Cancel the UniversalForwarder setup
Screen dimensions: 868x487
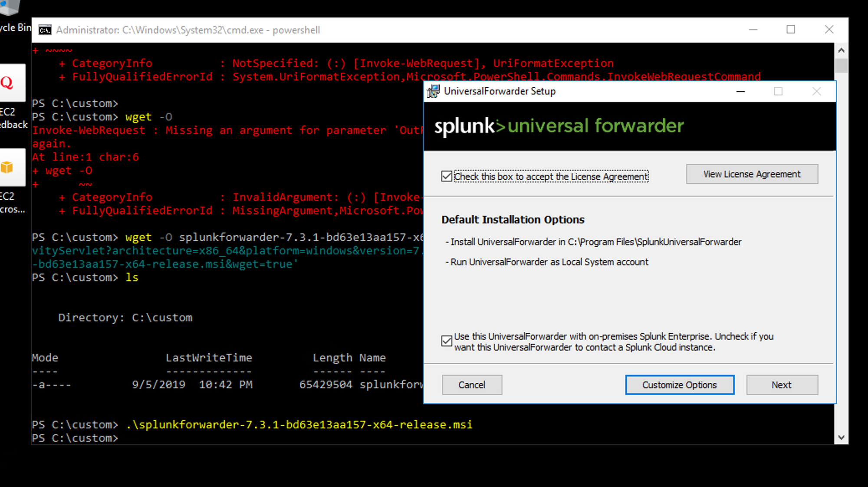tap(472, 384)
